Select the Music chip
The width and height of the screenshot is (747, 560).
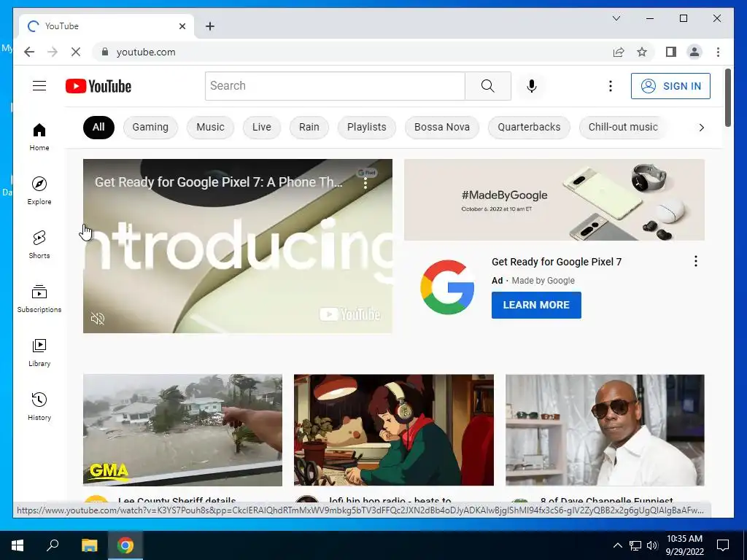(210, 127)
